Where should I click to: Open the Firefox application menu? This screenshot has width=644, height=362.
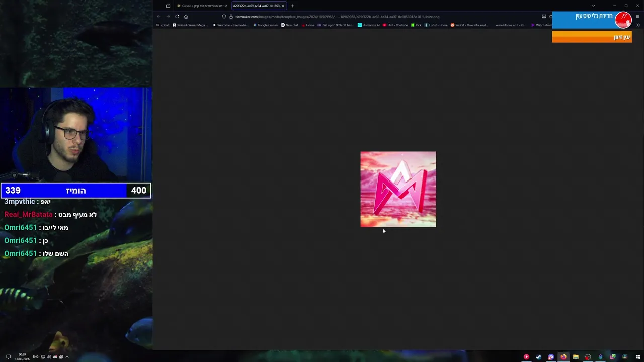tap(637, 17)
